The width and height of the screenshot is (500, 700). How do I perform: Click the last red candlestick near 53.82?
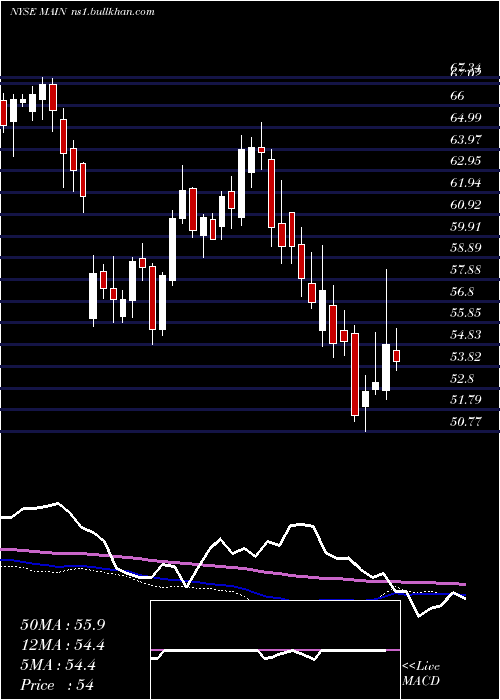396,356
